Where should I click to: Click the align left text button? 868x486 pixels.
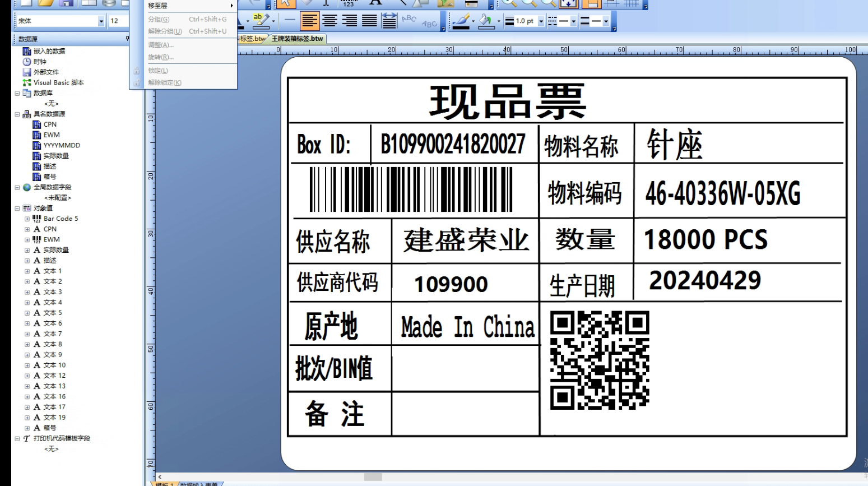pyautogui.click(x=309, y=21)
